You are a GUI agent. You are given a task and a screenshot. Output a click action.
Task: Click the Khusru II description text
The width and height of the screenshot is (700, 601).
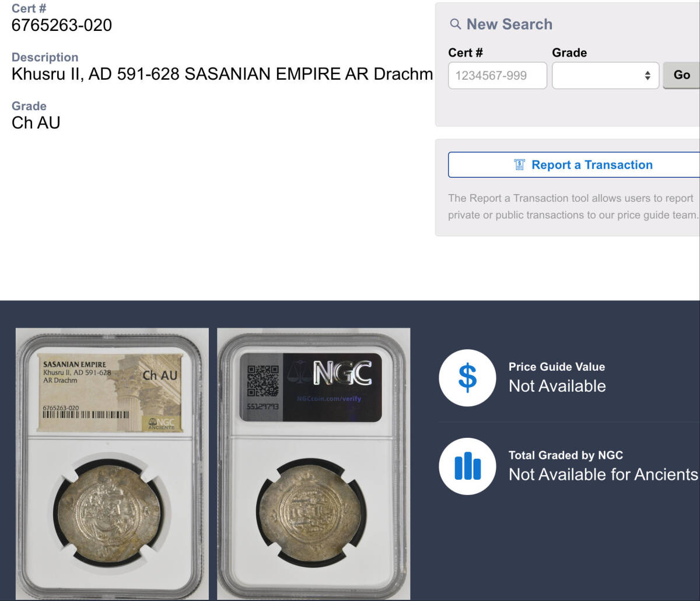222,74
